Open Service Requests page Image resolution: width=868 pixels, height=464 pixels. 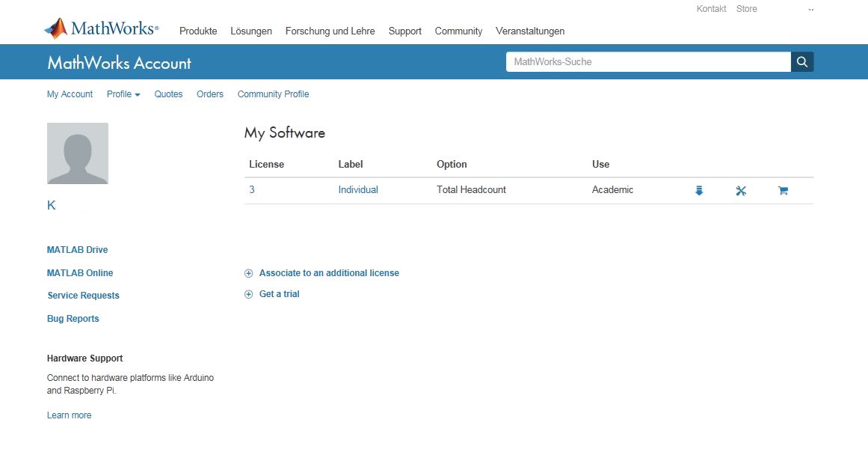pyautogui.click(x=83, y=296)
